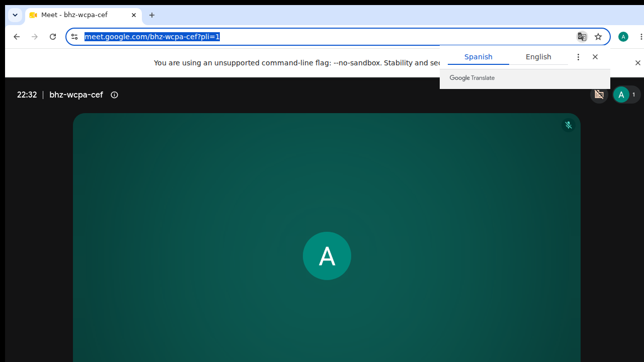
Task: Show meeting details info icon
Action: pos(114,95)
